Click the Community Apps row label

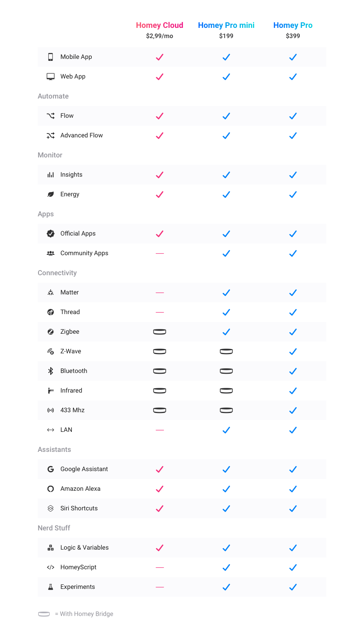[x=84, y=253]
